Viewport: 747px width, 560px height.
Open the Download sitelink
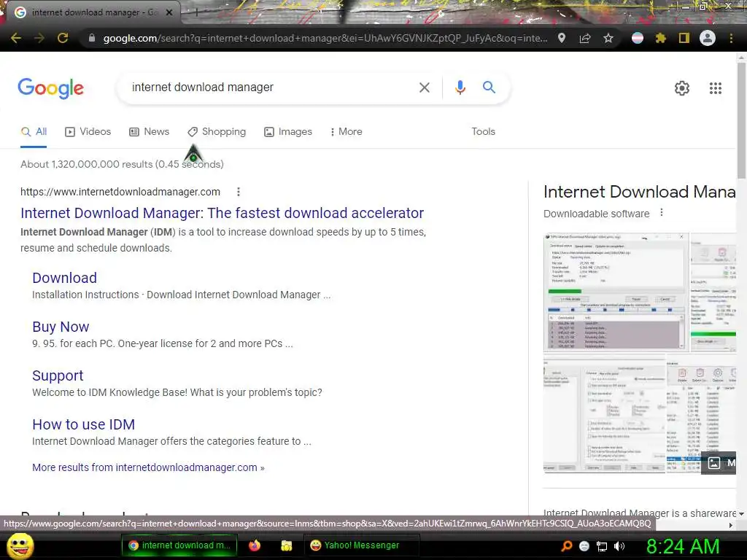(64, 278)
